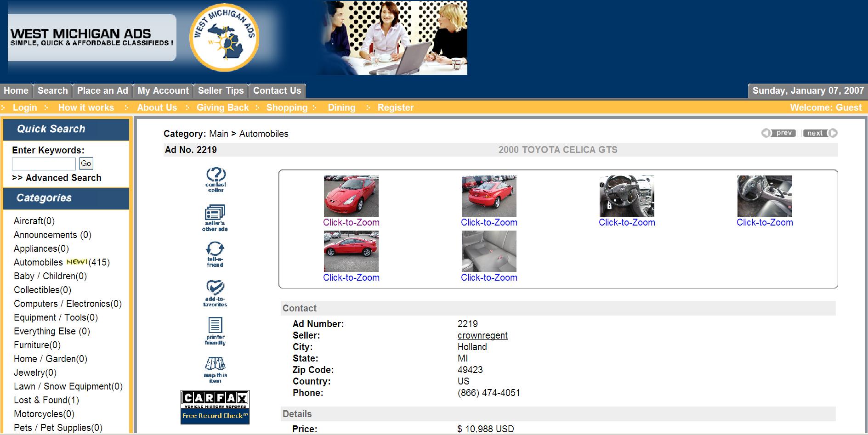
Task: Open the Home / Garden category
Action: (51, 359)
